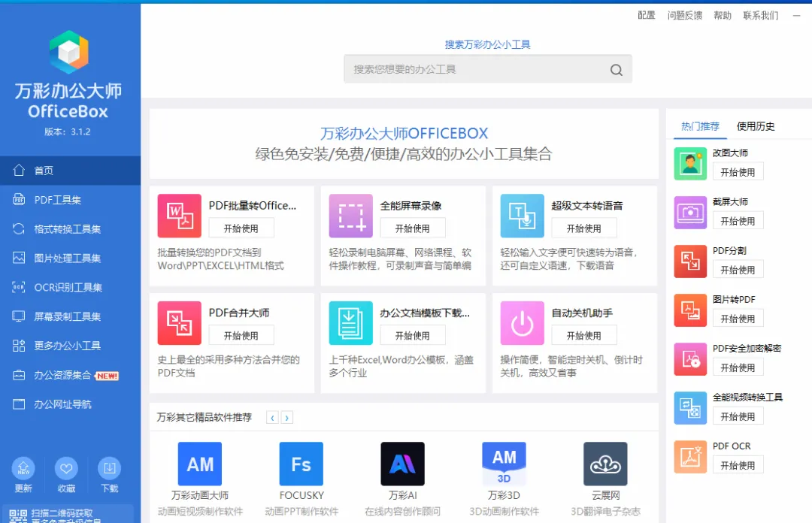Image resolution: width=812 pixels, height=523 pixels.
Task: Click 开始使用 under 超级文本转语音
Action: point(584,228)
